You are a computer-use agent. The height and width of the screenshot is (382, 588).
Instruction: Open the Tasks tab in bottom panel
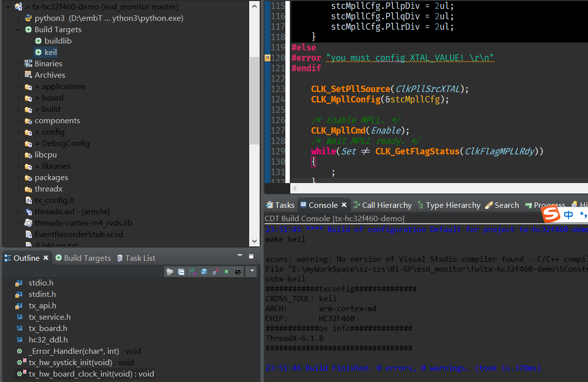(280, 205)
